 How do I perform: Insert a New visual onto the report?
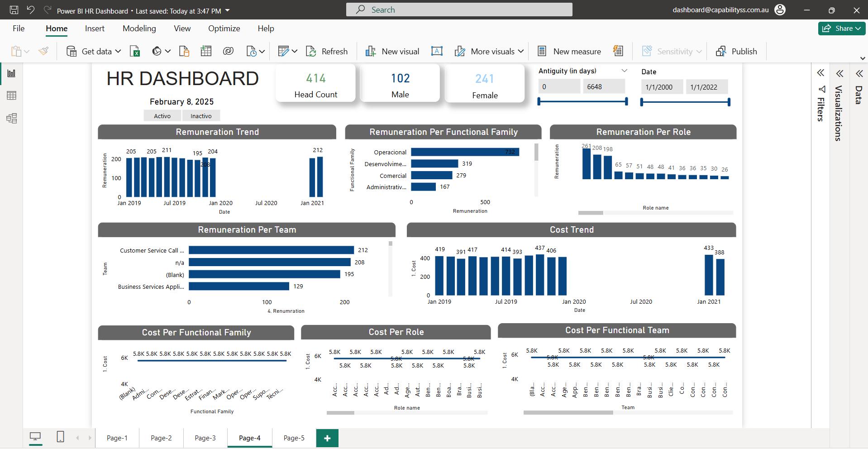click(393, 51)
